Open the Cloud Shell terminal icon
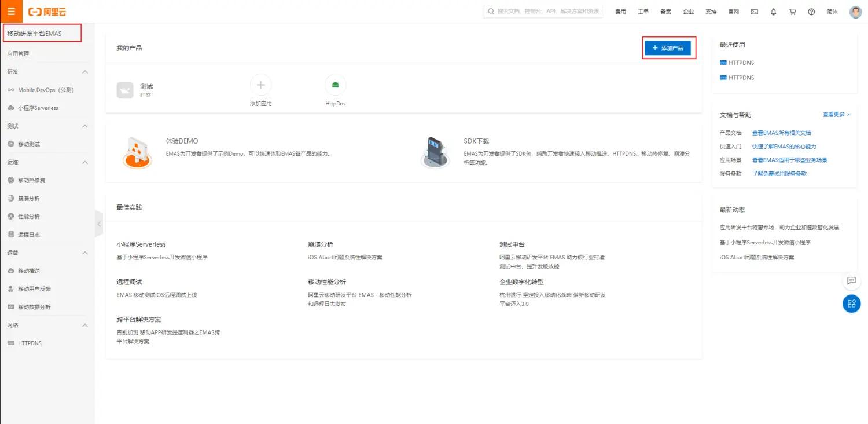The height and width of the screenshot is (424, 868). click(x=754, y=11)
